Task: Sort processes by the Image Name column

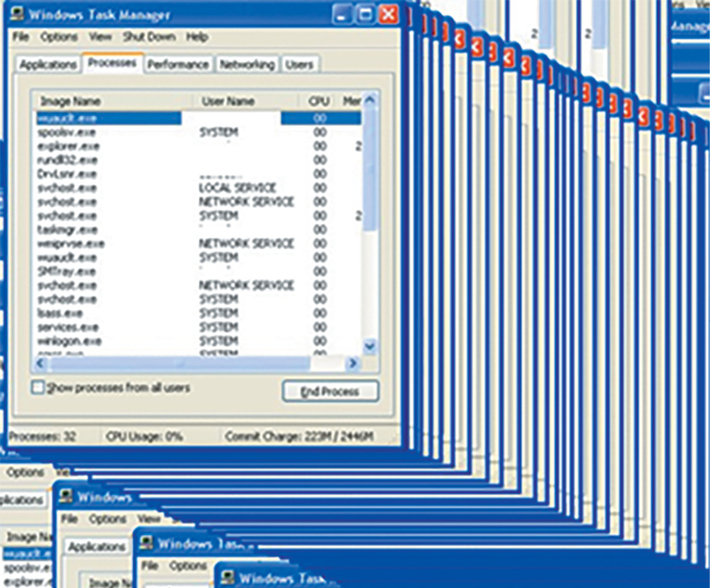Action: (108, 101)
